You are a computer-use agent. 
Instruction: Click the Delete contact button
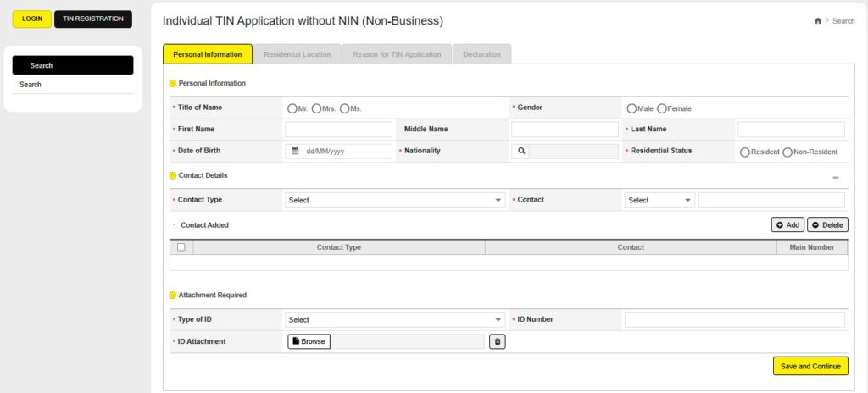click(827, 224)
